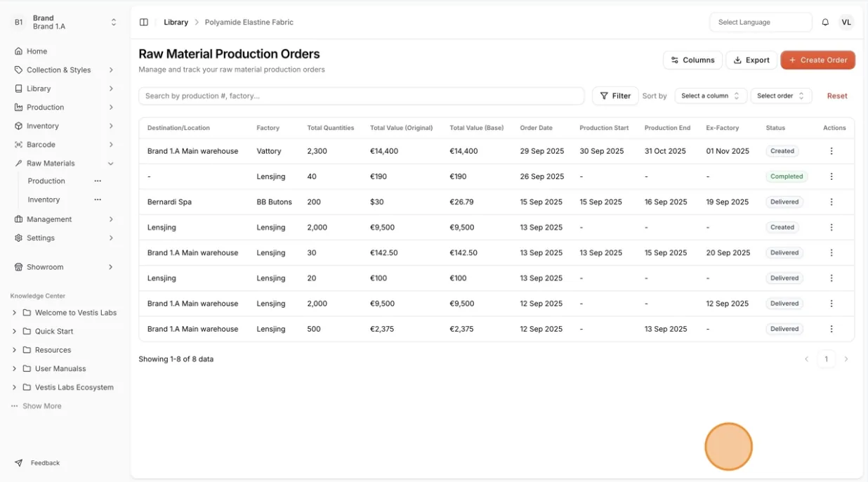868x482 pixels.
Task: Open the notifications bell
Action: 825,22
